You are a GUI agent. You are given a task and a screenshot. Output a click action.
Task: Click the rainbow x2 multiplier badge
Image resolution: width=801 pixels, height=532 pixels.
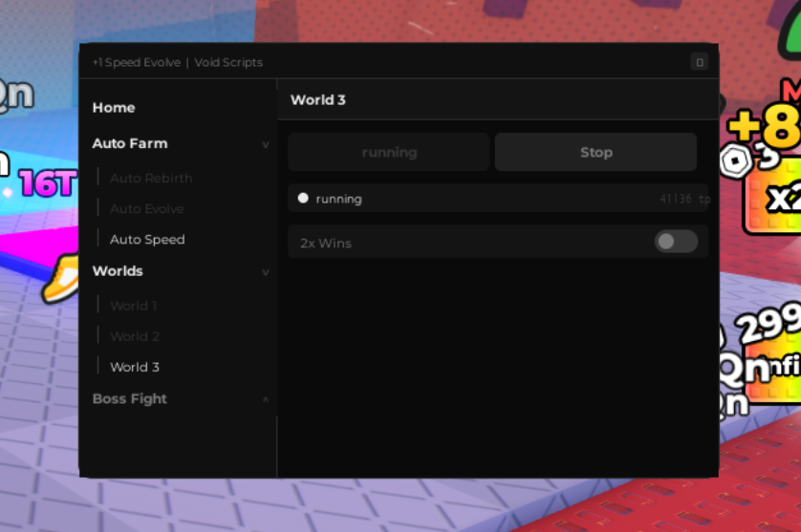click(772, 197)
